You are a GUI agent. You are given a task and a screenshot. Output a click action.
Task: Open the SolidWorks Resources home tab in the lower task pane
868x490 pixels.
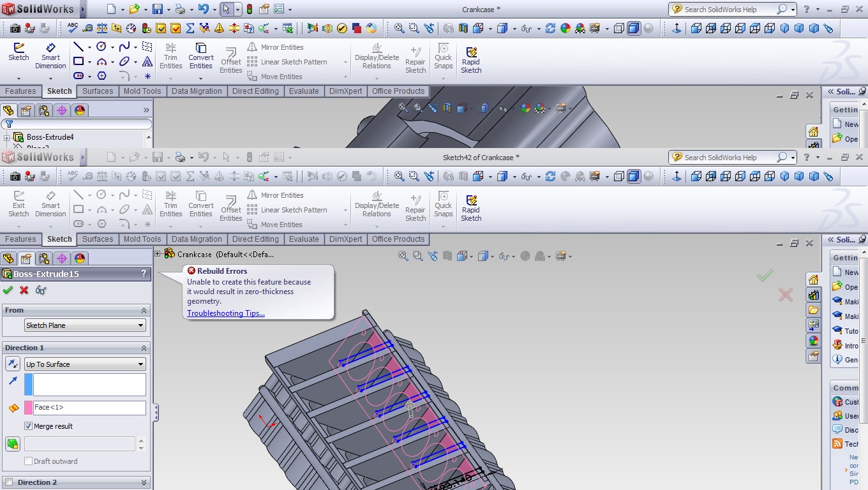(813, 280)
